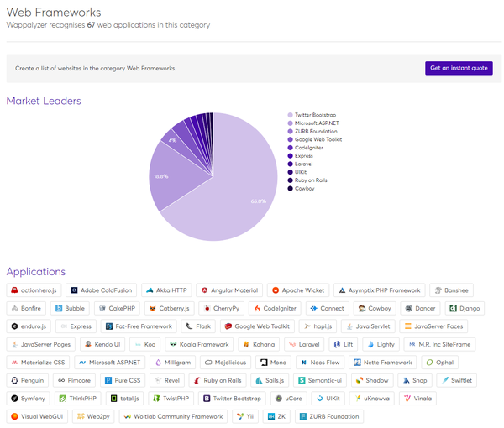Open the Vinala application link
Screen dimensions: 504x428
point(417,399)
